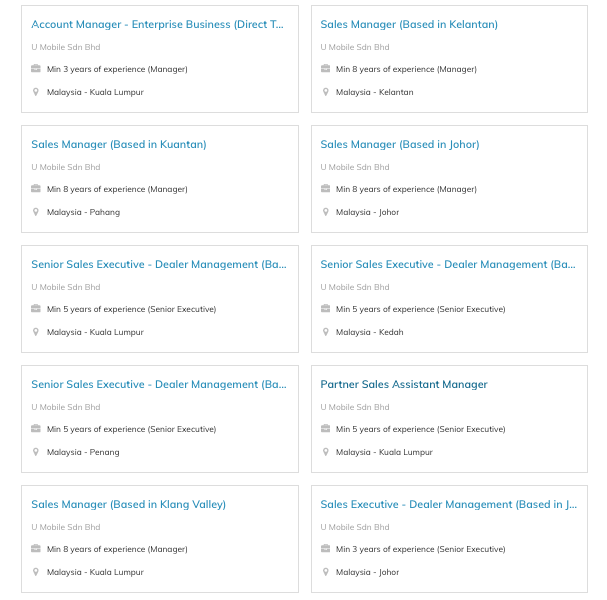Open Sales Manager (Based in Johor) listing
607x600 pixels.
coord(400,144)
